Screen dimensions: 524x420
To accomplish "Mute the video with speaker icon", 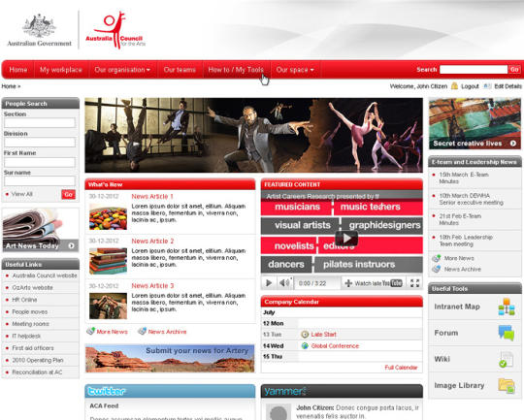I will pyautogui.click(x=284, y=283).
